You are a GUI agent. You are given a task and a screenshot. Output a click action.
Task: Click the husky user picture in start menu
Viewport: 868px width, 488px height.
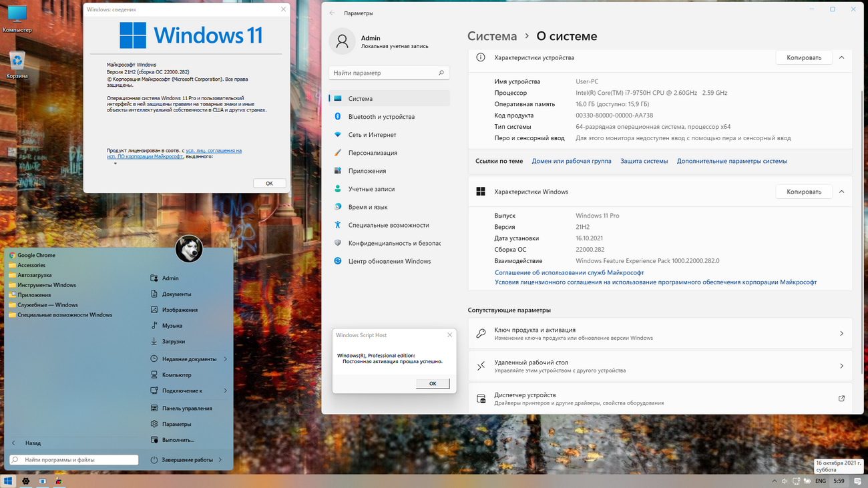click(x=189, y=249)
